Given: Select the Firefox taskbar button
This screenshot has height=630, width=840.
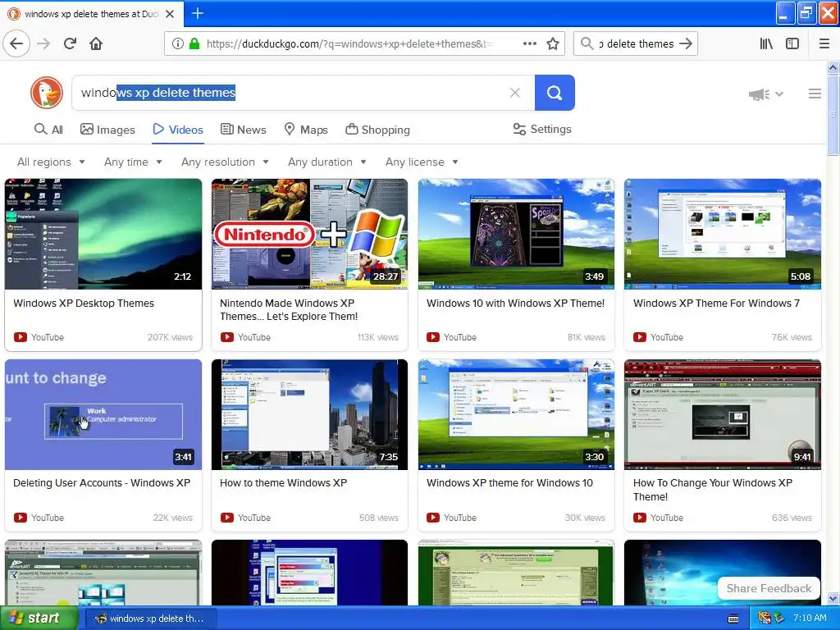Looking at the screenshot, I should pos(150,619).
